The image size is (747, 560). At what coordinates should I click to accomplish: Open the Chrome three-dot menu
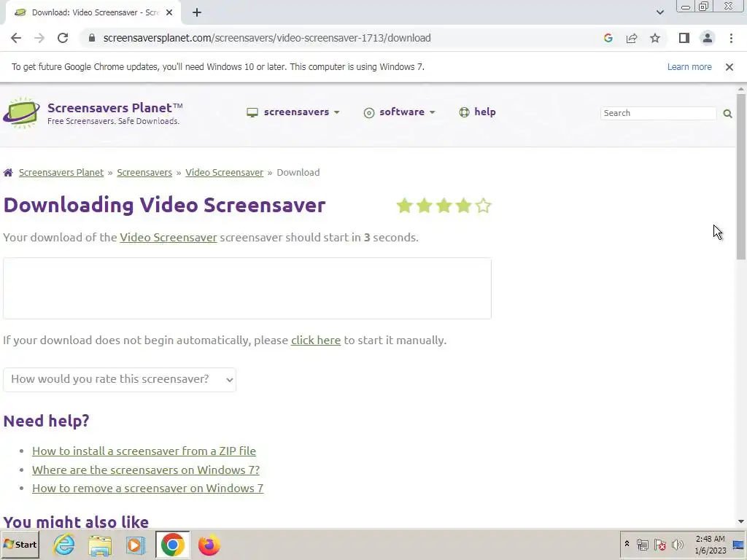[x=731, y=38]
